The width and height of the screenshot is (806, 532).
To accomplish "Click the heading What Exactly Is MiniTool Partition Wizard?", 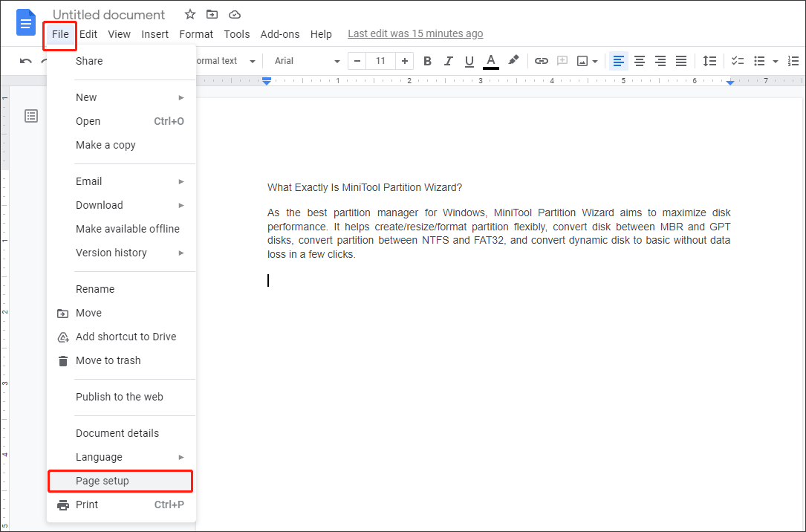I will tap(365, 188).
